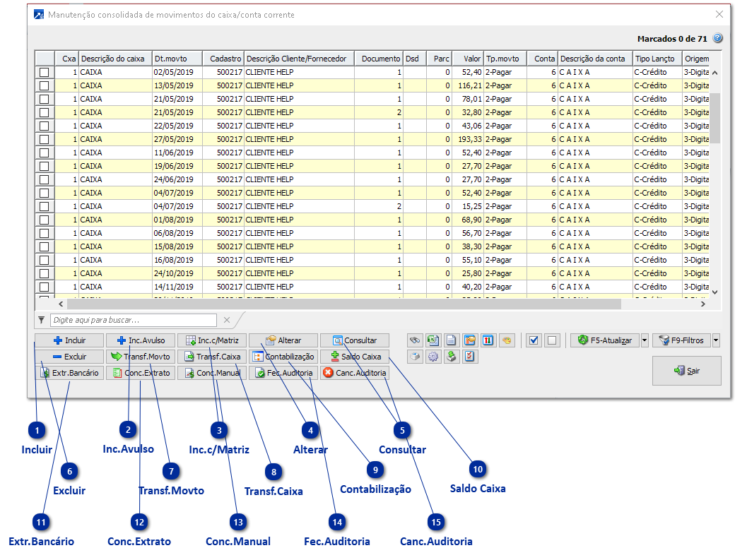Viewport: 747px width, 560px height.
Task: Click the mark-all checked box toolbar button
Action: 534,340
